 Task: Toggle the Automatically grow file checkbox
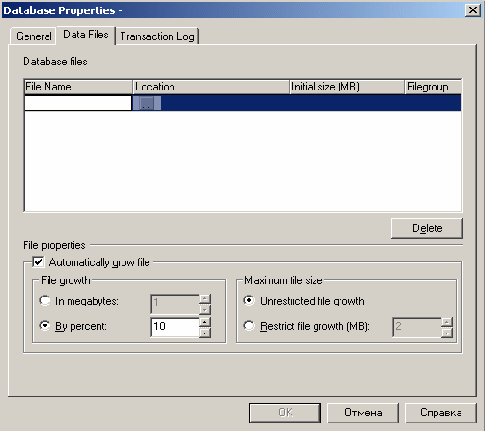pyautogui.click(x=38, y=262)
